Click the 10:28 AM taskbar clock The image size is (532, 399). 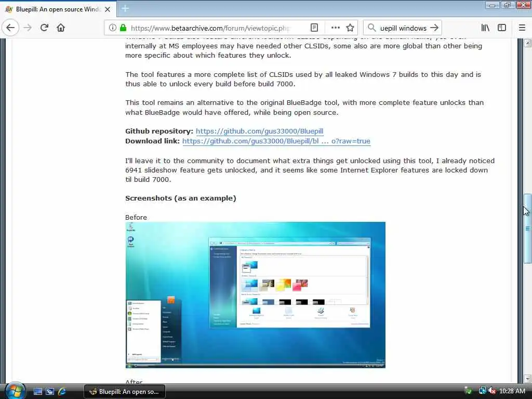(x=512, y=391)
